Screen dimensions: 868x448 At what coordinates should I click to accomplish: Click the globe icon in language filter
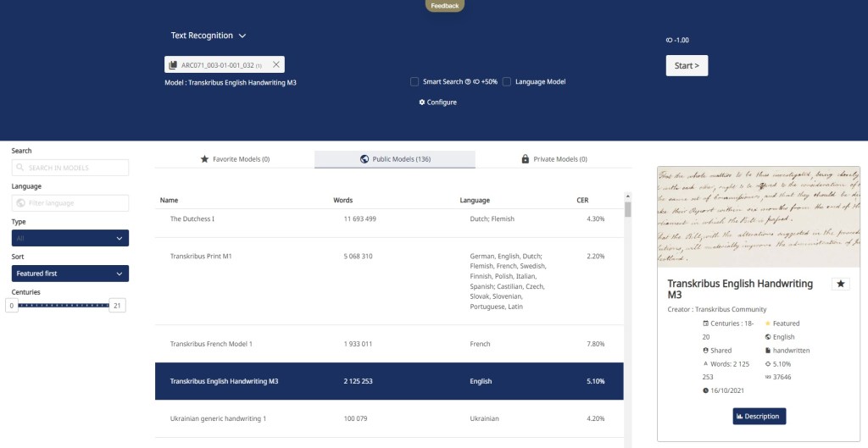pyautogui.click(x=21, y=203)
